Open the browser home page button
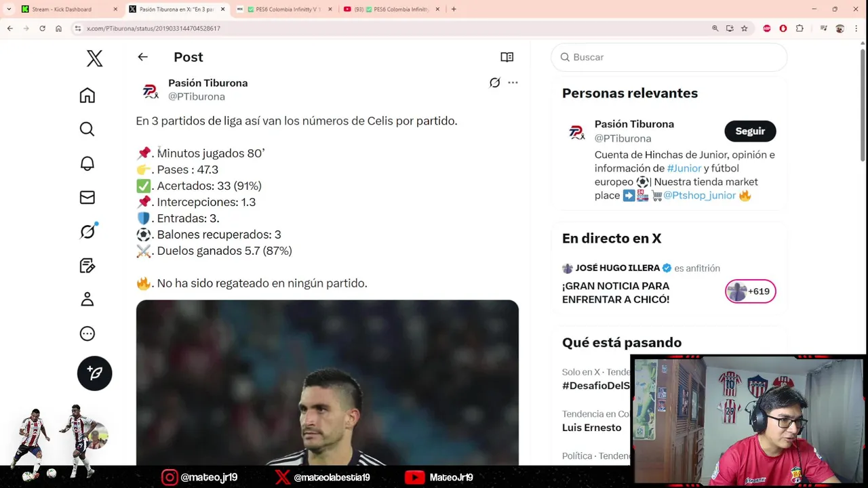The height and width of the screenshot is (488, 868). pyautogui.click(x=58, y=28)
